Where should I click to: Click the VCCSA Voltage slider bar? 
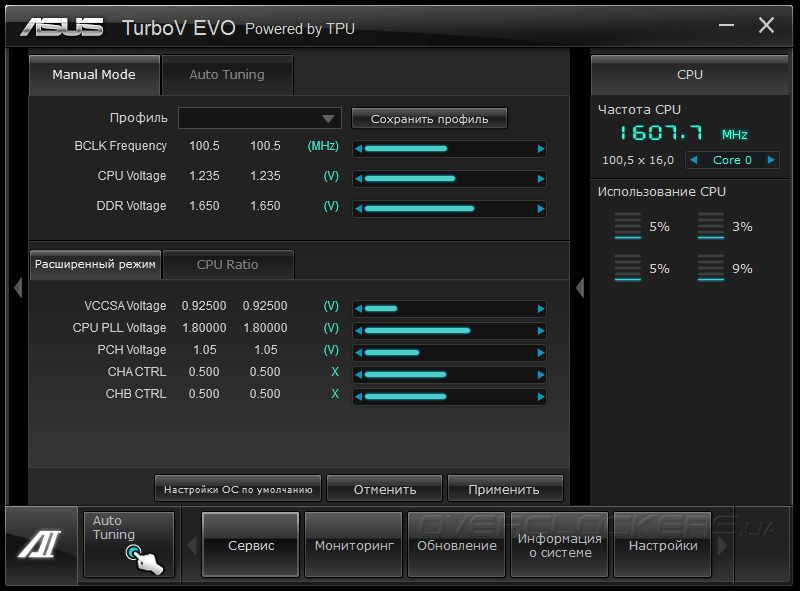[x=449, y=309]
